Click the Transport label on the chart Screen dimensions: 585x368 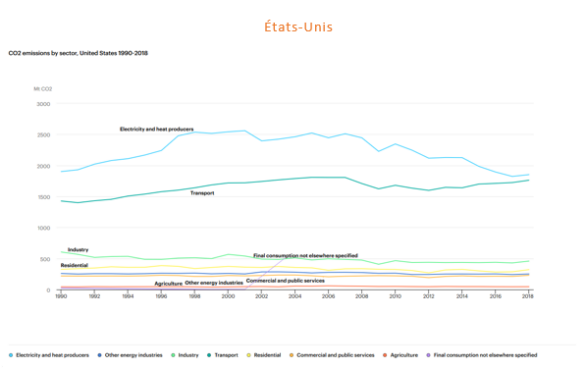click(x=202, y=193)
